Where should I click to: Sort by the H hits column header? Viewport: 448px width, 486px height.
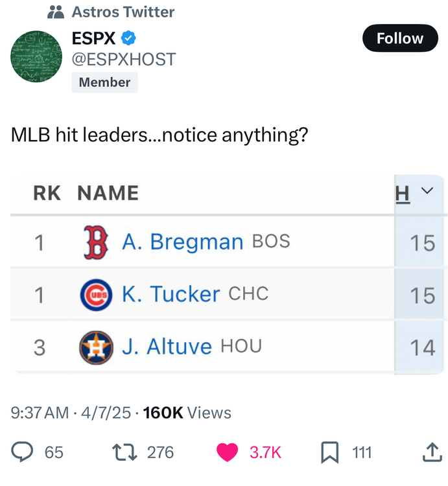point(403,192)
